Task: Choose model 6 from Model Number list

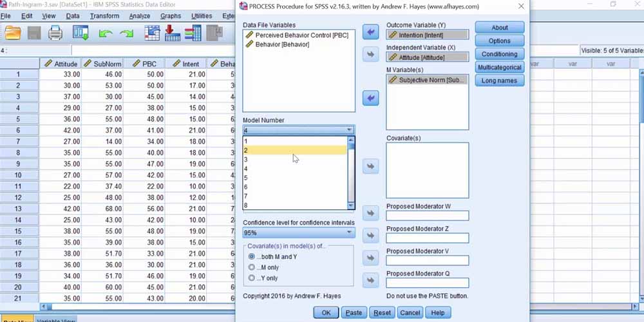Action: [x=295, y=187]
